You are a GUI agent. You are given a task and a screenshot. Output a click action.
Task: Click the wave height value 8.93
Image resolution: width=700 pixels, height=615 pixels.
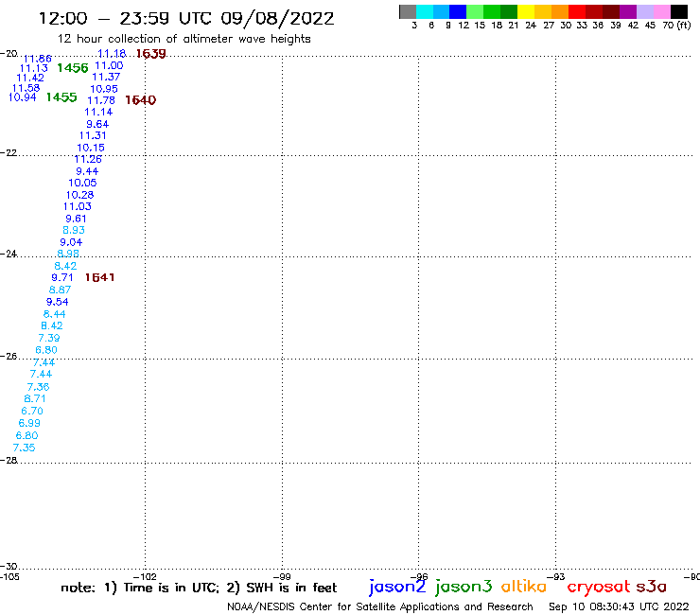tap(74, 230)
